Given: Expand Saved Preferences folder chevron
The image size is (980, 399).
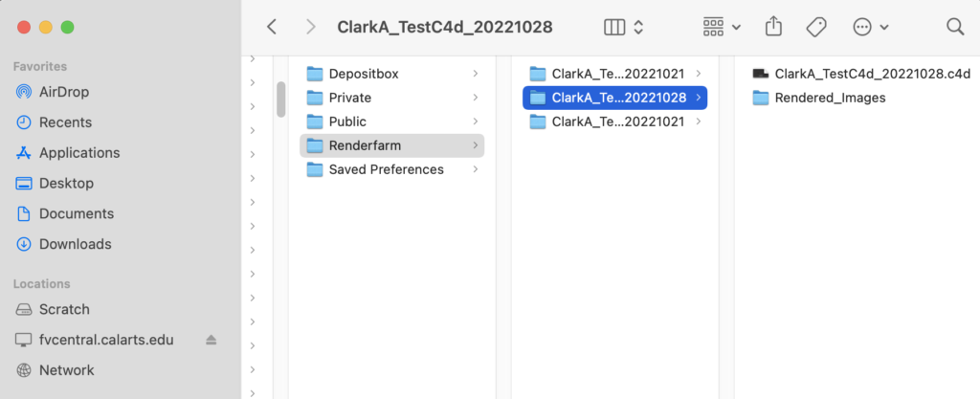Looking at the screenshot, I should point(476,169).
